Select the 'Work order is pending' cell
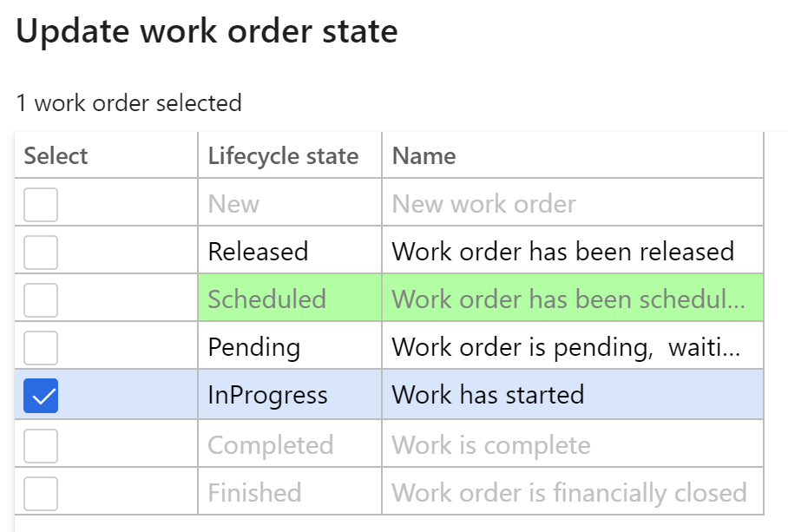The width and height of the screenshot is (788, 532). 573,346
